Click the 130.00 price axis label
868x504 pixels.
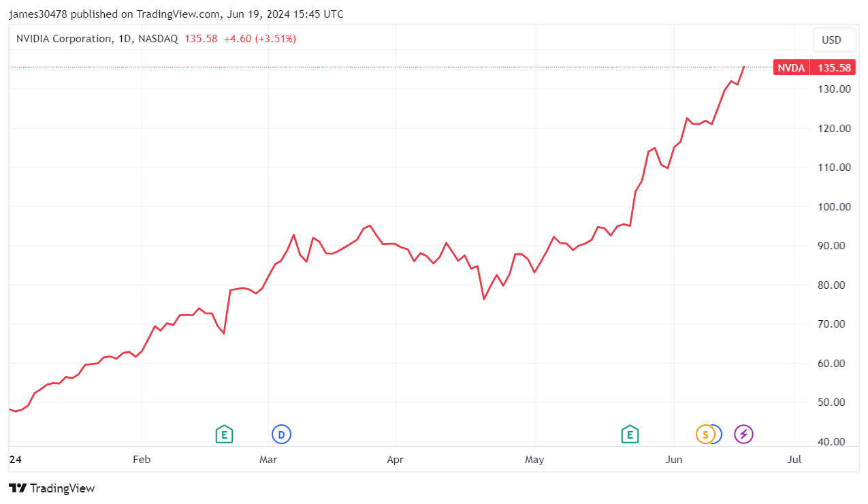[834, 89]
